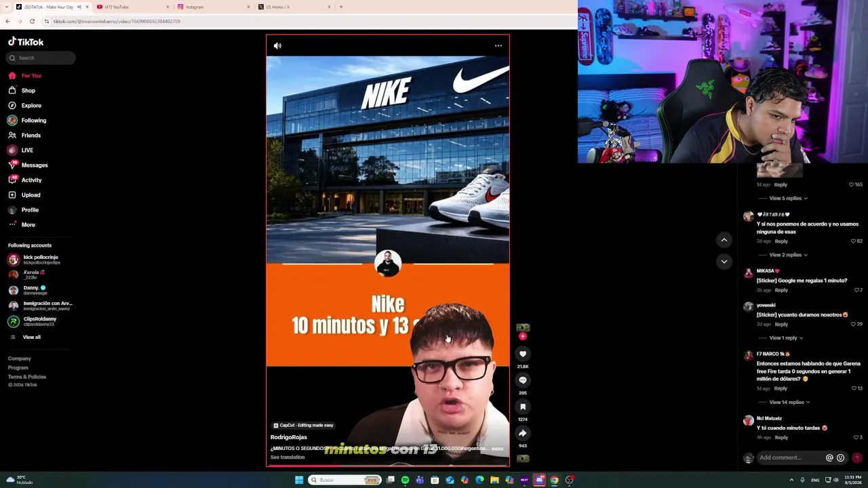Open the Messages icon with badge
This screenshot has width=868, height=488.
pos(12,165)
